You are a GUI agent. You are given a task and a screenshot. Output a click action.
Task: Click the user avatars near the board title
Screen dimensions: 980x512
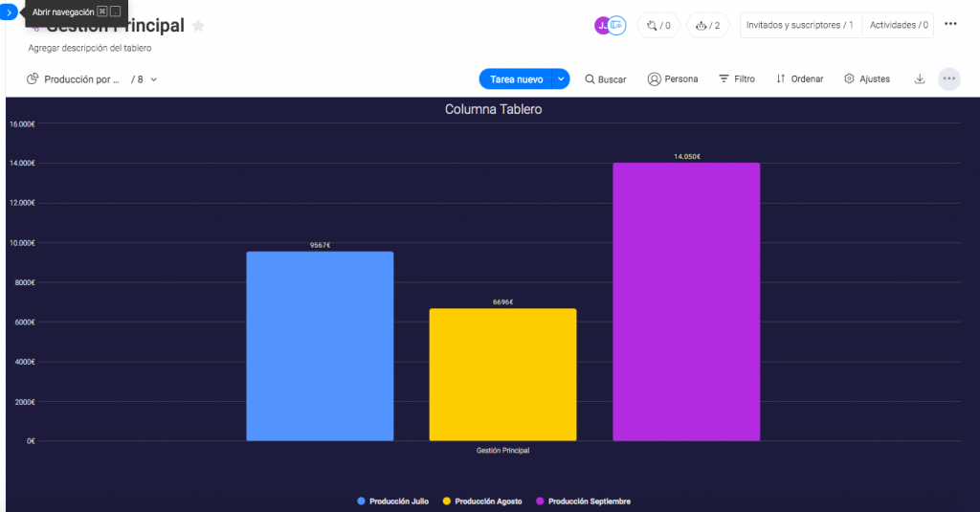click(610, 26)
